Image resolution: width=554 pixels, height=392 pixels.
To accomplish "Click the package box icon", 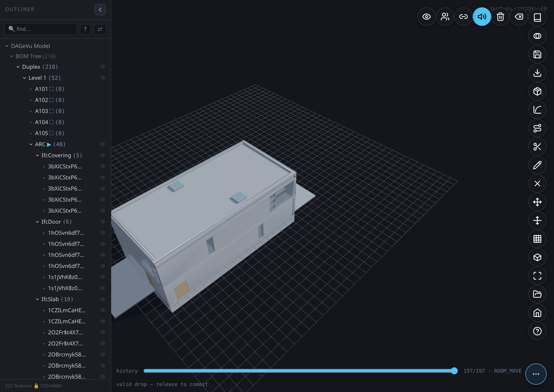I will point(537,91).
